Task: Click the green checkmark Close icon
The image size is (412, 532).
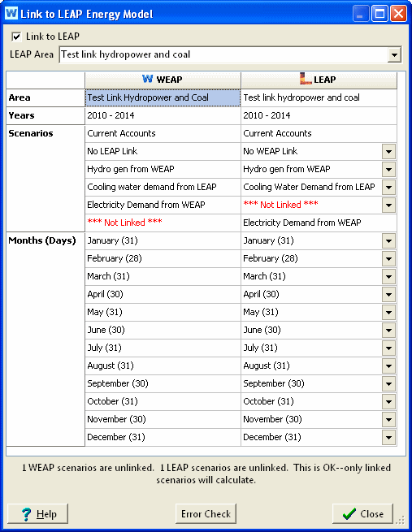Action: 349,513
